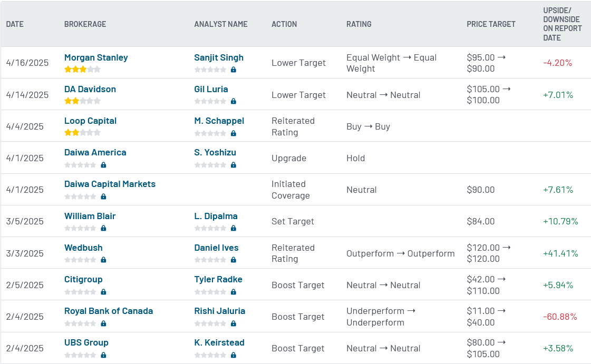Select the +41.41% upside value
The image size is (591, 364).
[560, 253]
